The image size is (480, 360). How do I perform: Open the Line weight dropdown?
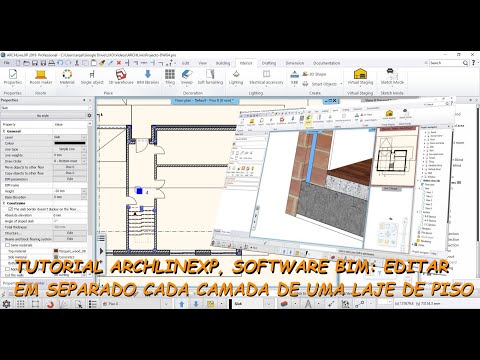click(x=84, y=155)
